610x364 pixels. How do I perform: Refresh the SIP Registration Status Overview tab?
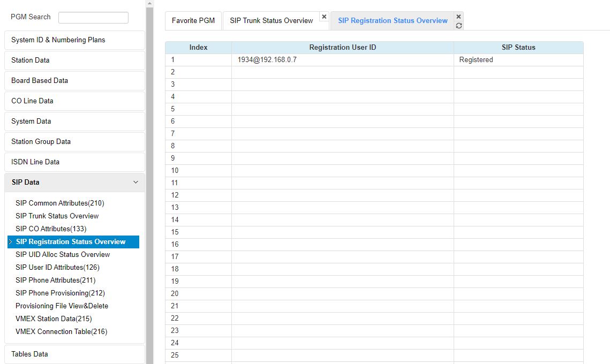tap(458, 25)
